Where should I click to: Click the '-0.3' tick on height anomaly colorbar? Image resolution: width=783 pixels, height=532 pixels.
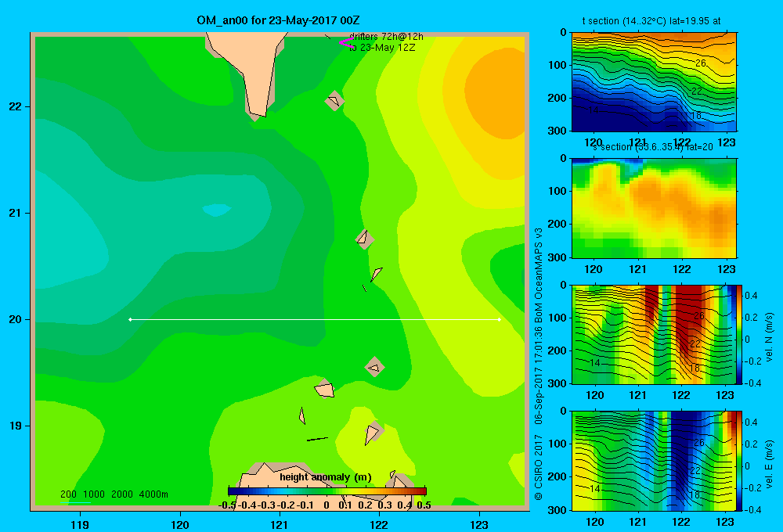[x=266, y=505]
